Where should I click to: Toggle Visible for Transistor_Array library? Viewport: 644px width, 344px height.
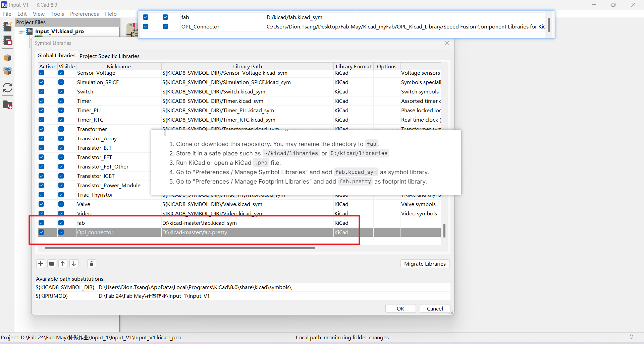(61, 138)
